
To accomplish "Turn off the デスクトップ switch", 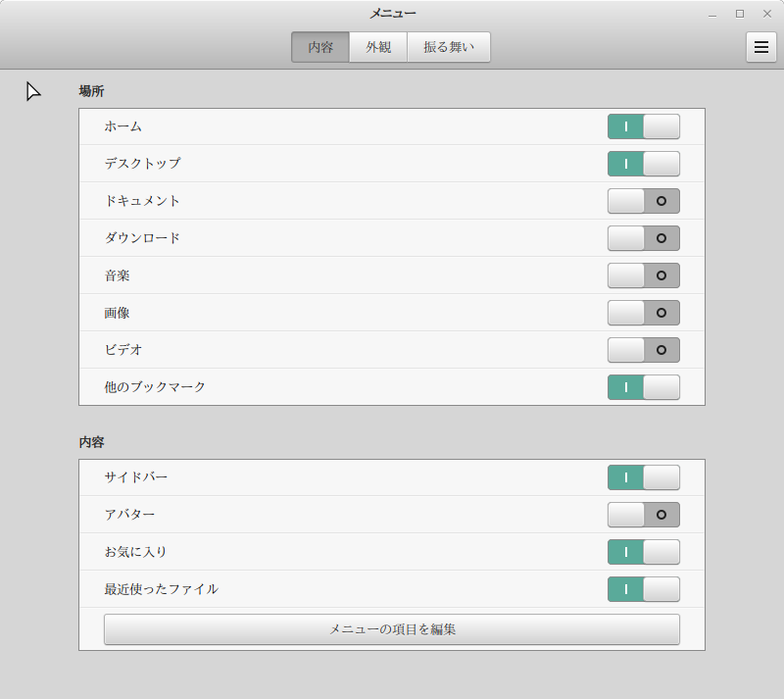I will click(643, 164).
